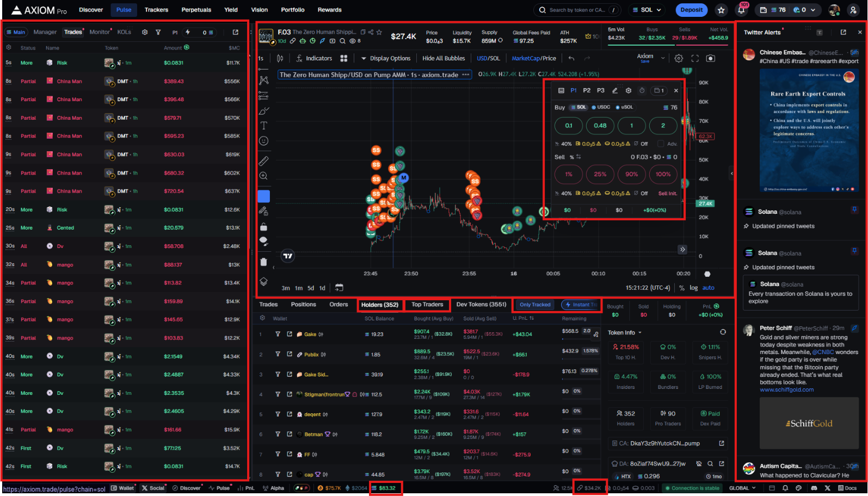Click Hide All Bubbles button
This screenshot has width=868, height=496.
[444, 58]
